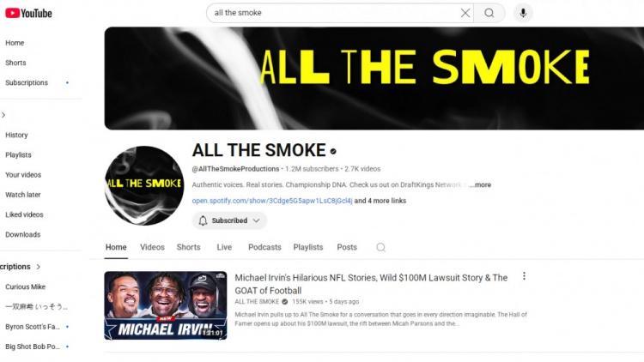This screenshot has width=644, height=362.
Task: Open Watch later in the sidebar
Action: coord(23,195)
